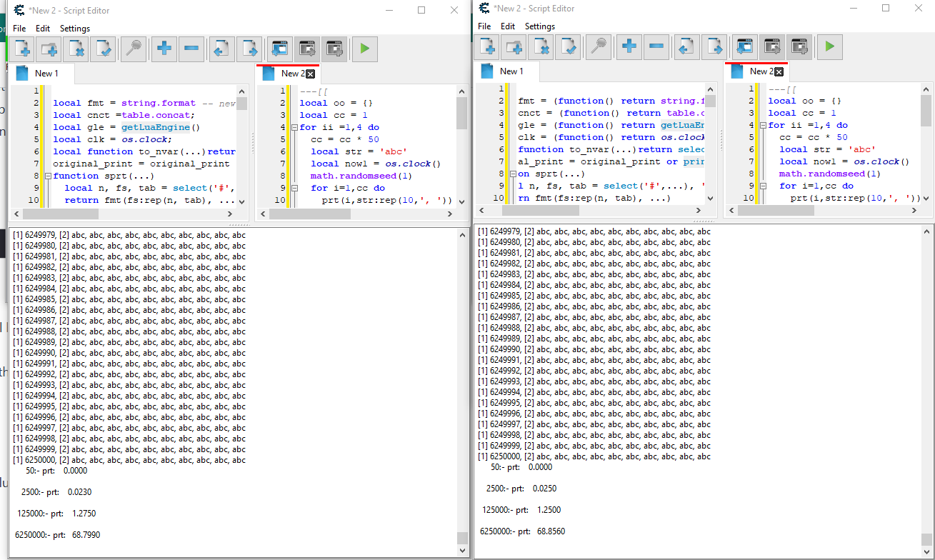Click last window-layout icon in right window toolbar

tap(799, 47)
